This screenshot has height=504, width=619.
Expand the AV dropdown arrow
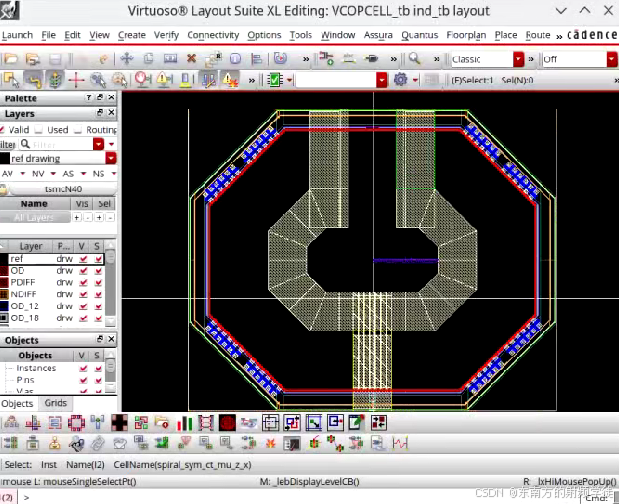tap(23, 174)
